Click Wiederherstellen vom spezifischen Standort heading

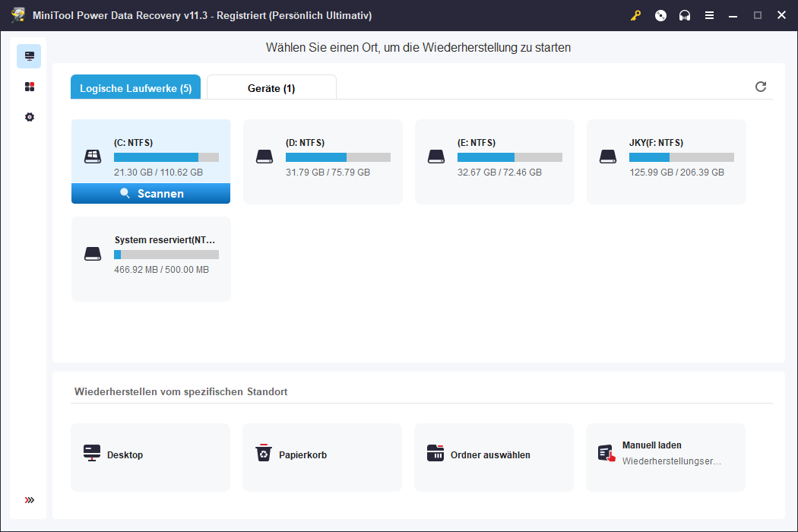(x=181, y=391)
